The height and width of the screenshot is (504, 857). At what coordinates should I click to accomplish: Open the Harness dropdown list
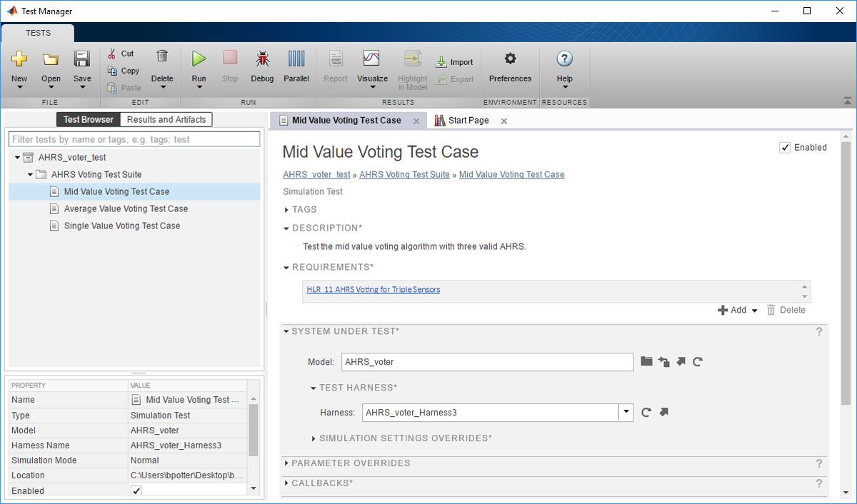(x=626, y=412)
